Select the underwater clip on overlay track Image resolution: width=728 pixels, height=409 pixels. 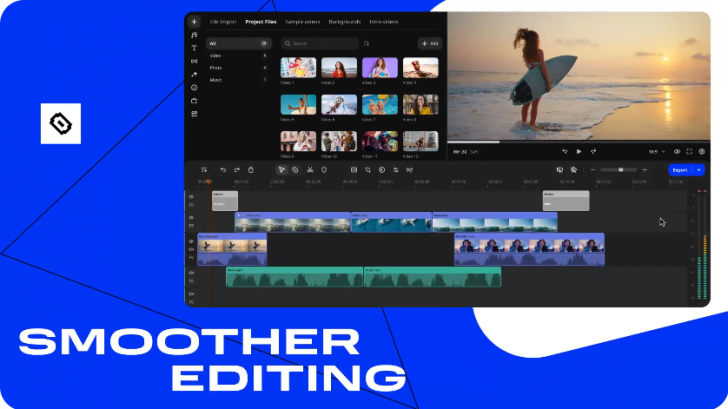point(391,222)
